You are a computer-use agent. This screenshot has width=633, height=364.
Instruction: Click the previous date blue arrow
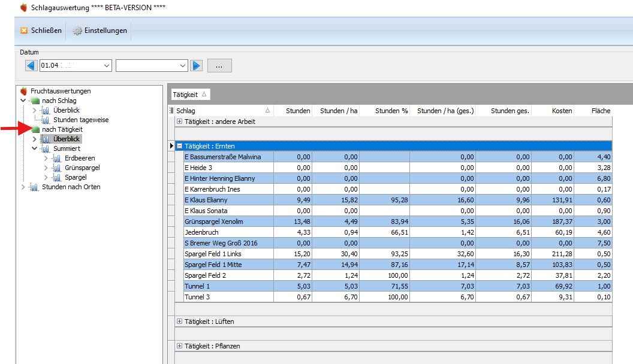tap(31, 65)
